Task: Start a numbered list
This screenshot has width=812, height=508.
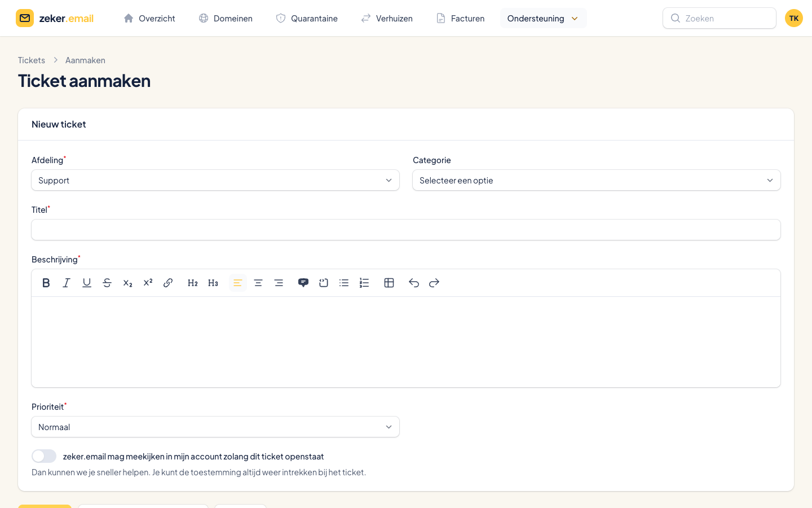Action: (x=364, y=283)
